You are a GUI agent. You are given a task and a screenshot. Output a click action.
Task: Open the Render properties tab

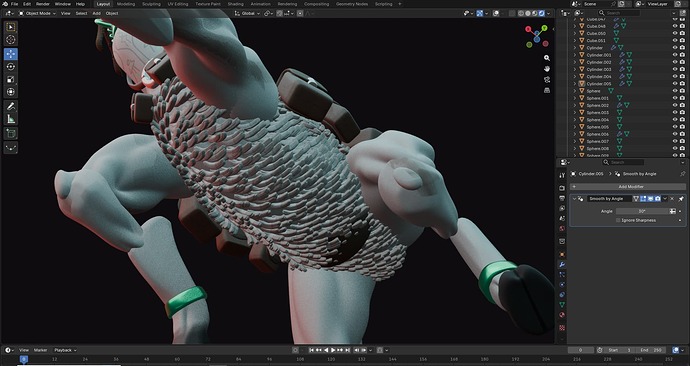[x=562, y=188]
